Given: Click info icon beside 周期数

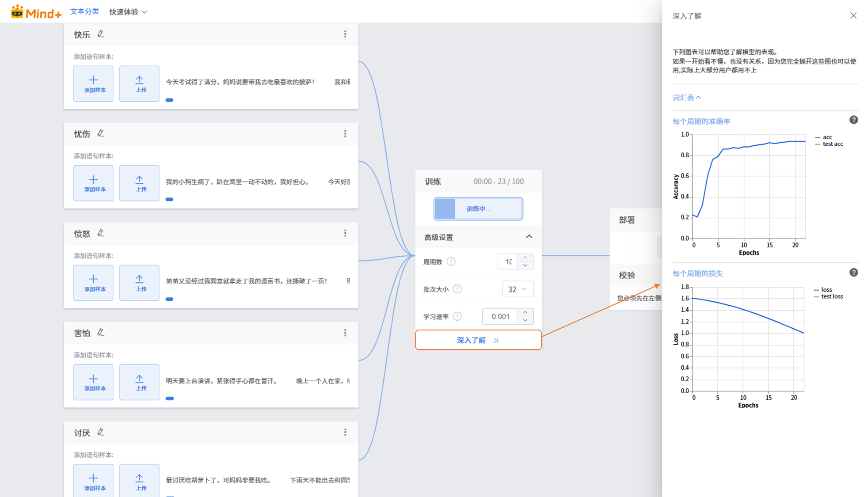Looking at the screenshot, I should [451, 262].
